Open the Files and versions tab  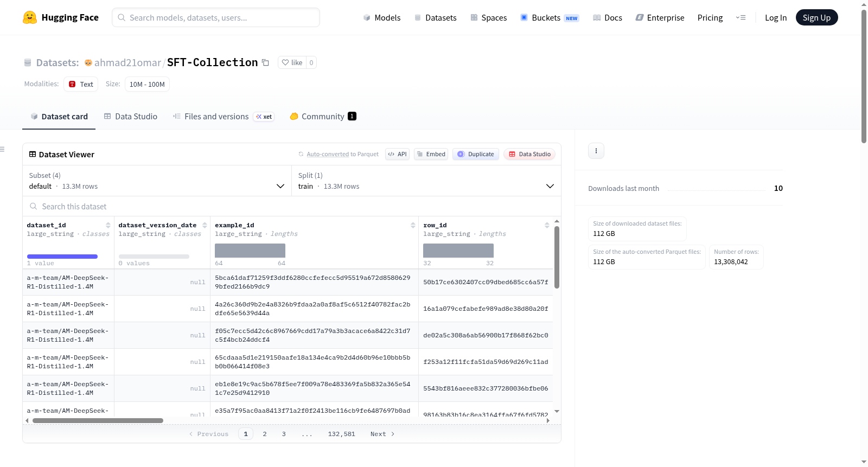(224, 116)
